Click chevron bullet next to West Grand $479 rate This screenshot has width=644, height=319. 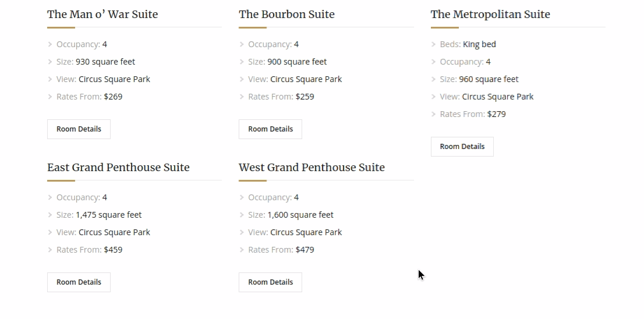242,250
